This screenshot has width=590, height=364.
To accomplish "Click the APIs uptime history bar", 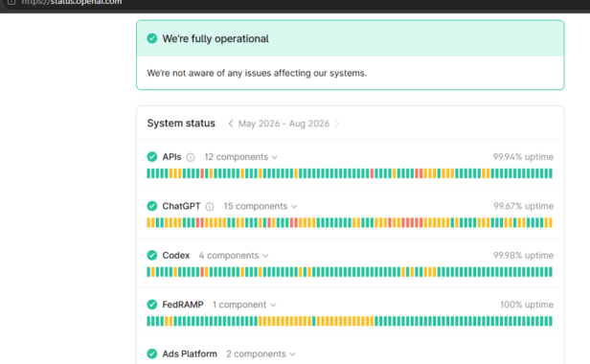I will point(350,173).
